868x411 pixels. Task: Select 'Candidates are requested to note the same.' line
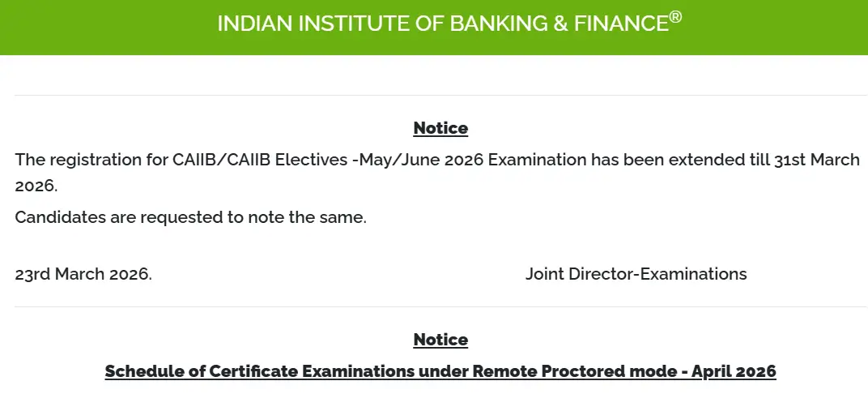pos(191,218)
